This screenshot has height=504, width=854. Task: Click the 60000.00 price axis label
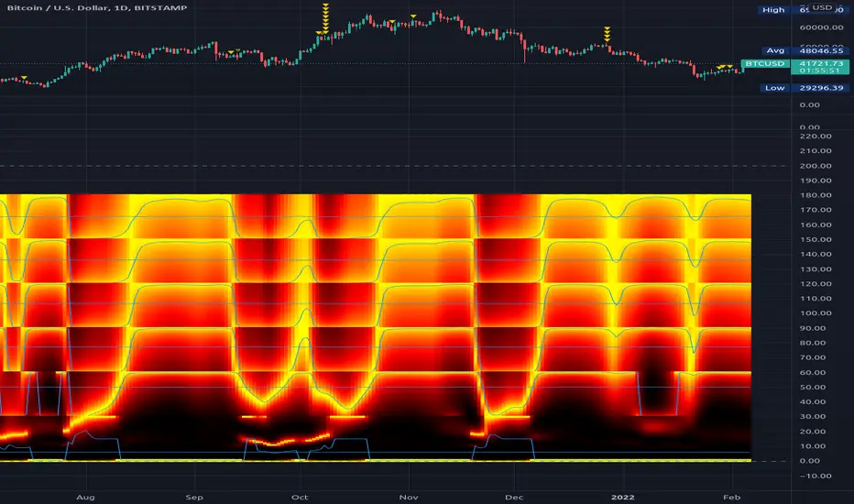tap(821, 27)
